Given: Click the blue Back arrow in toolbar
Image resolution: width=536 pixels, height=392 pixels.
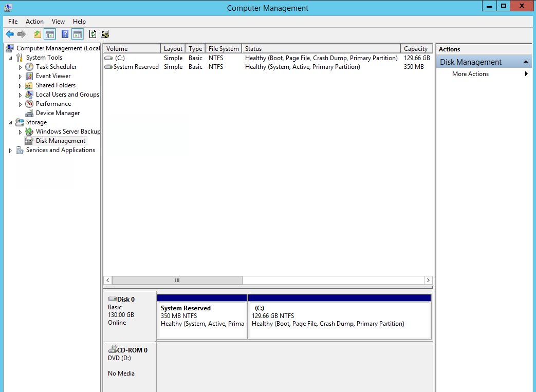Looking at the screenshot, I should pyautogui.click(x=10, y=34).
